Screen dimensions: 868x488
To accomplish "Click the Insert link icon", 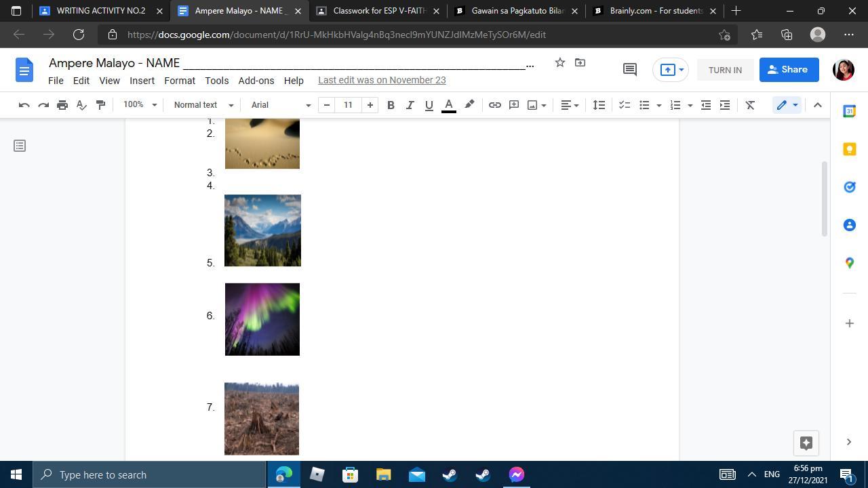I will (494, 105).
